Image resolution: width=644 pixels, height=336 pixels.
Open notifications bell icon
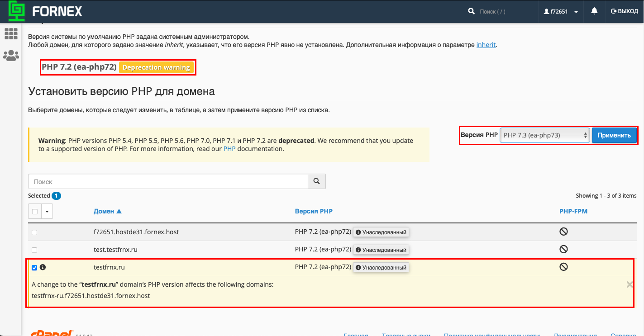pyautogui.click(x=594, y=11)
